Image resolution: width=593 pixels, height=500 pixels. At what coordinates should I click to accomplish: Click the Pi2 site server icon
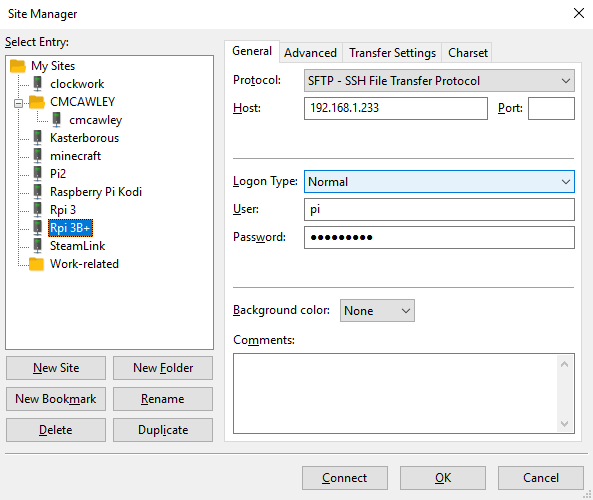37,174
